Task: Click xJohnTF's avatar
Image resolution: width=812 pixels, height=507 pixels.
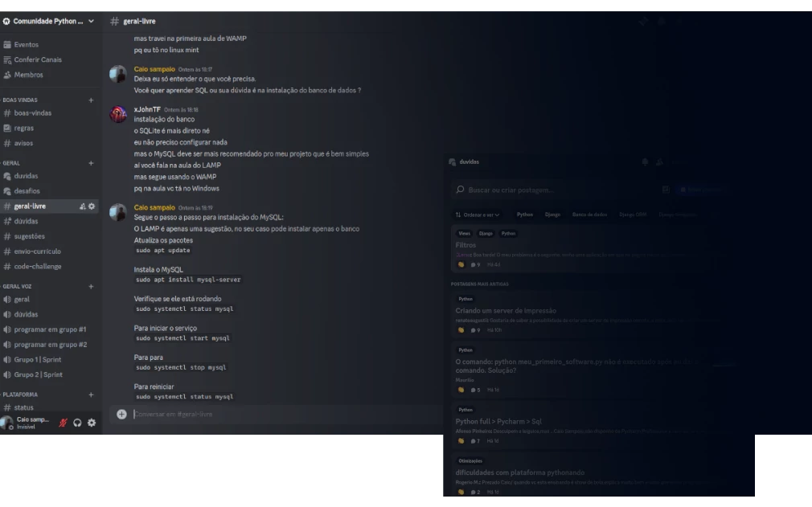Action: (118, 114)
